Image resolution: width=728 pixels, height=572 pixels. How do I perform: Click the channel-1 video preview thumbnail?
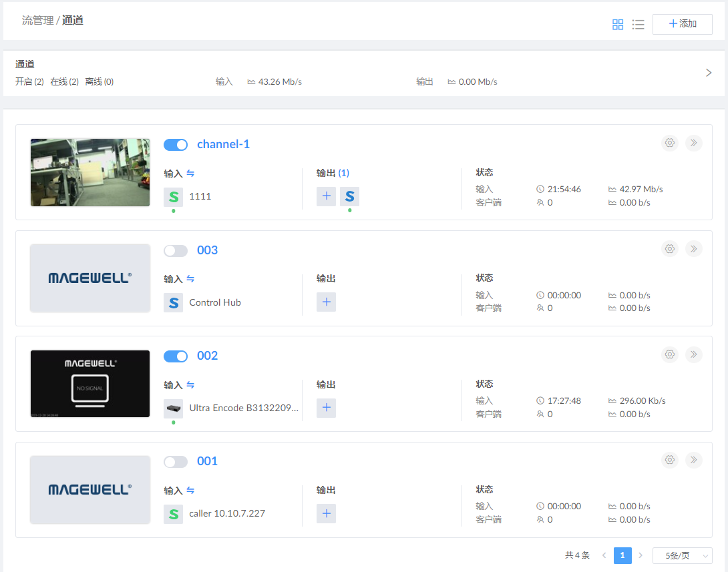pos(90,172)
